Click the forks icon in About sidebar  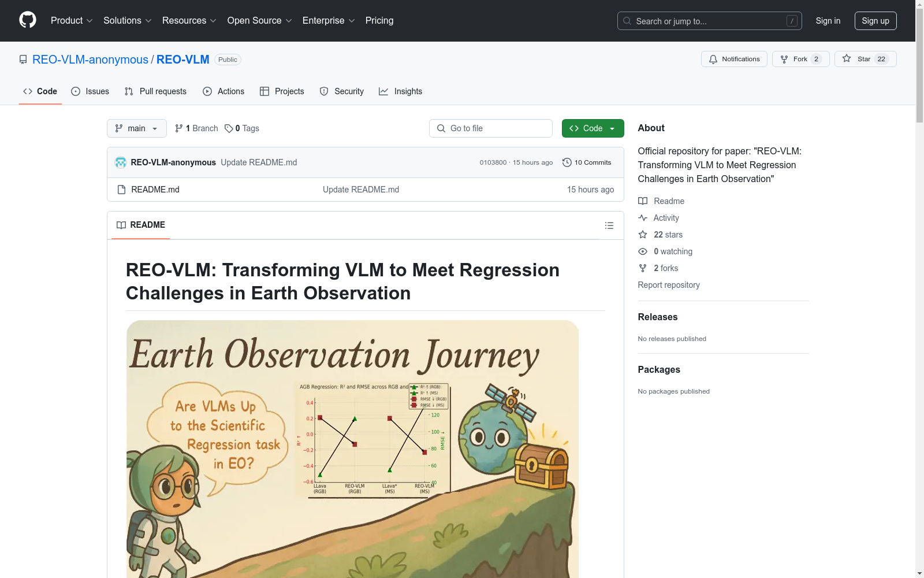point(643,268)
